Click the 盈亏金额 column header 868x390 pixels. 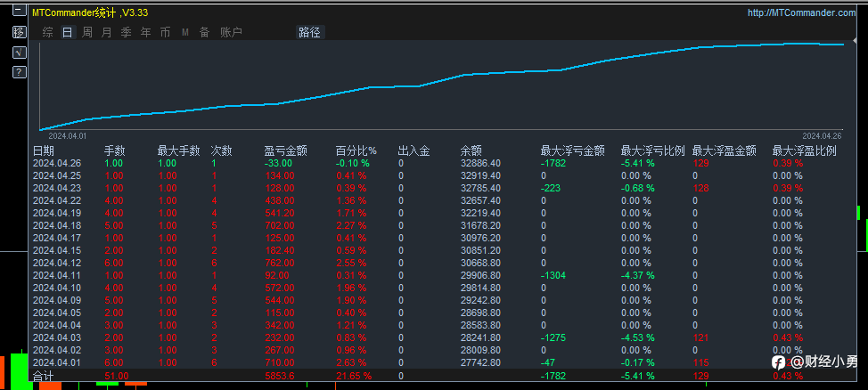[x=286, y=150]
